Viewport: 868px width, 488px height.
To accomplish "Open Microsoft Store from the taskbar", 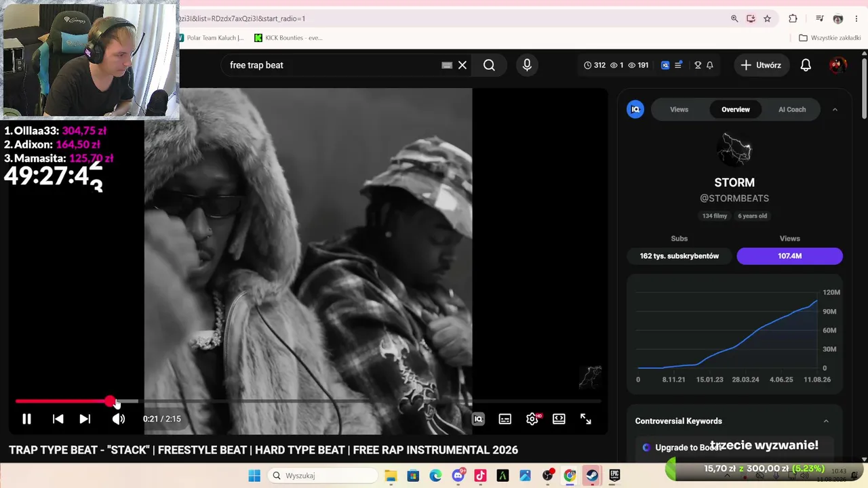I will click(x=413, y=476).
